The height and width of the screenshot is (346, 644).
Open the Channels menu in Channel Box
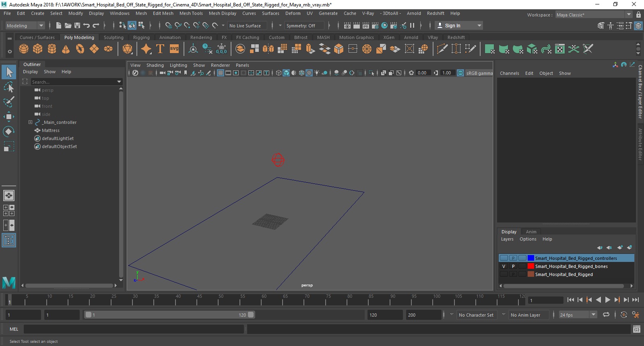click(x=510, y=73)
